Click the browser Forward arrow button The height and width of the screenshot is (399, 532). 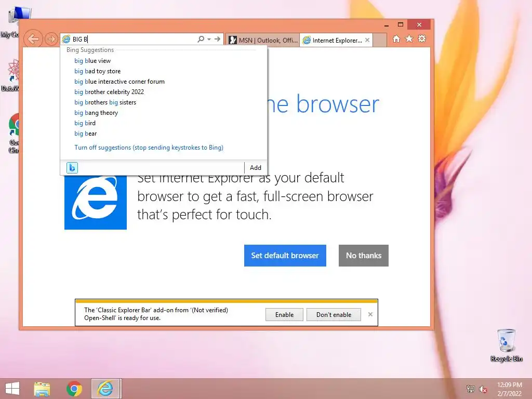[x=51, y=39]
